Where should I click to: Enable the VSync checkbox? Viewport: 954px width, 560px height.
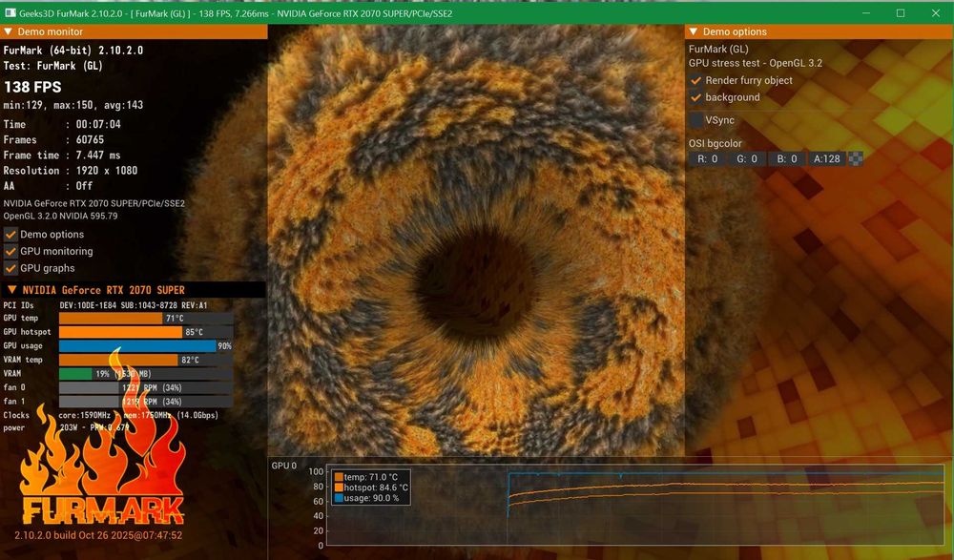(x=696, y=120)
